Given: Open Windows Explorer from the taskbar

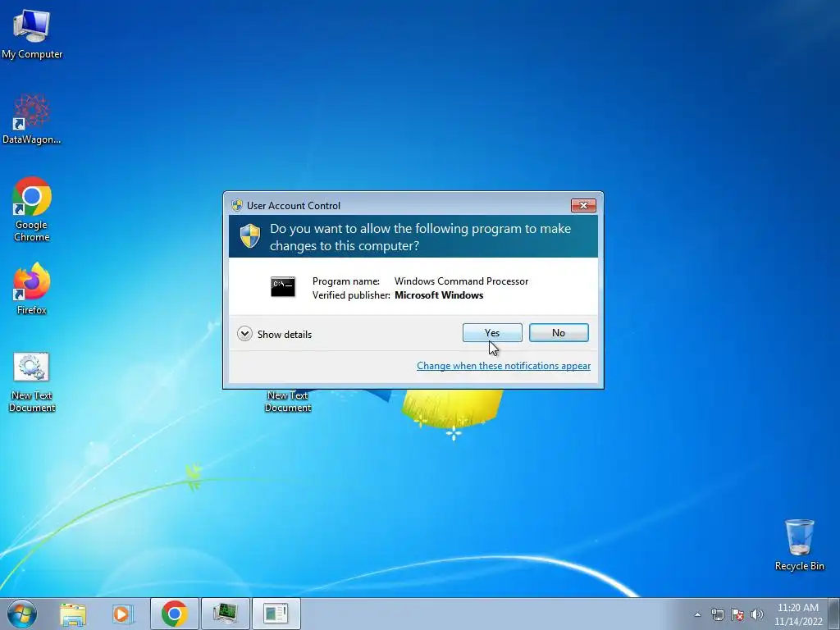Looking at the screenshot, I should [73, 614].
